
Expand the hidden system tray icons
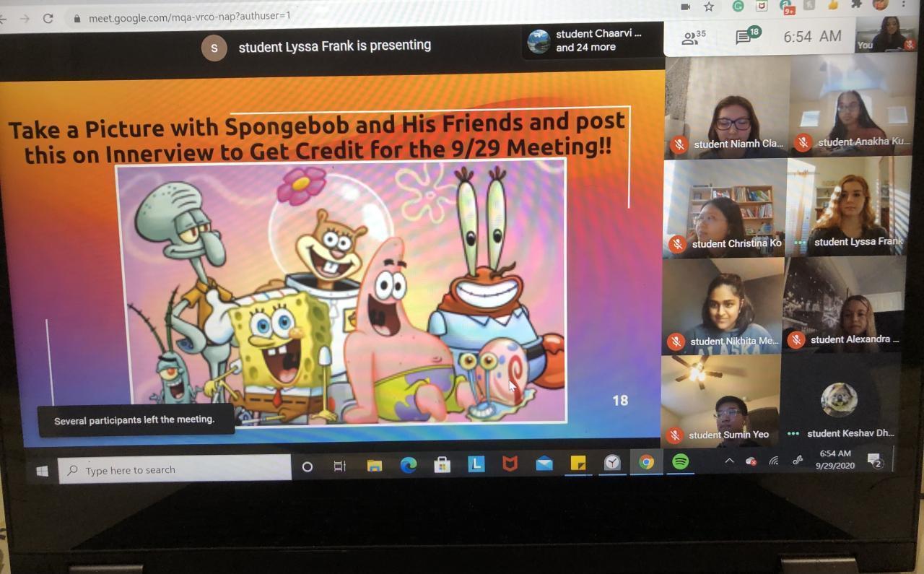(x=729, y=461)
